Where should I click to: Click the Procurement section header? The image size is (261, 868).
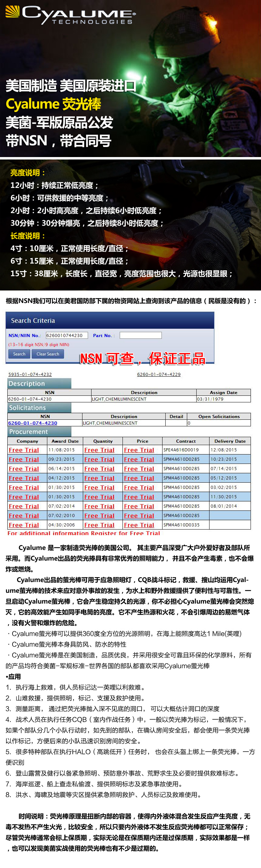coord(39,432)
